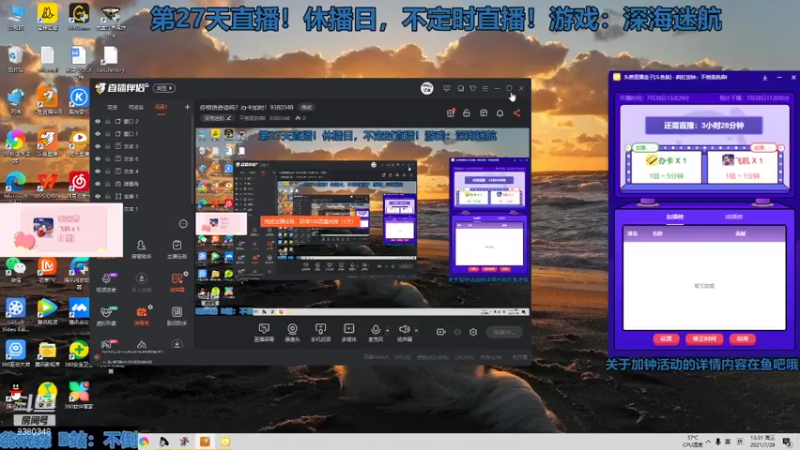Toggle visibility of 文本 6 layer
The image size is (800, 450).
[97, 159]
